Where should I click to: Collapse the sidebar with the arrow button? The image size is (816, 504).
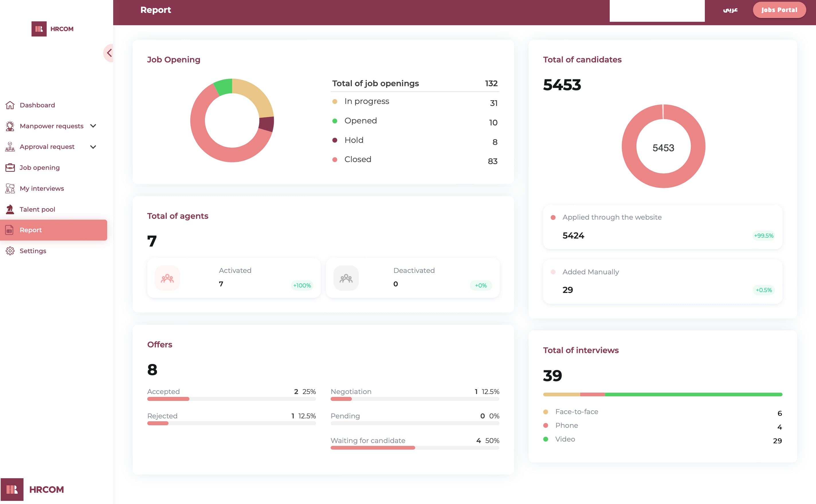click(x=109, y=53)
